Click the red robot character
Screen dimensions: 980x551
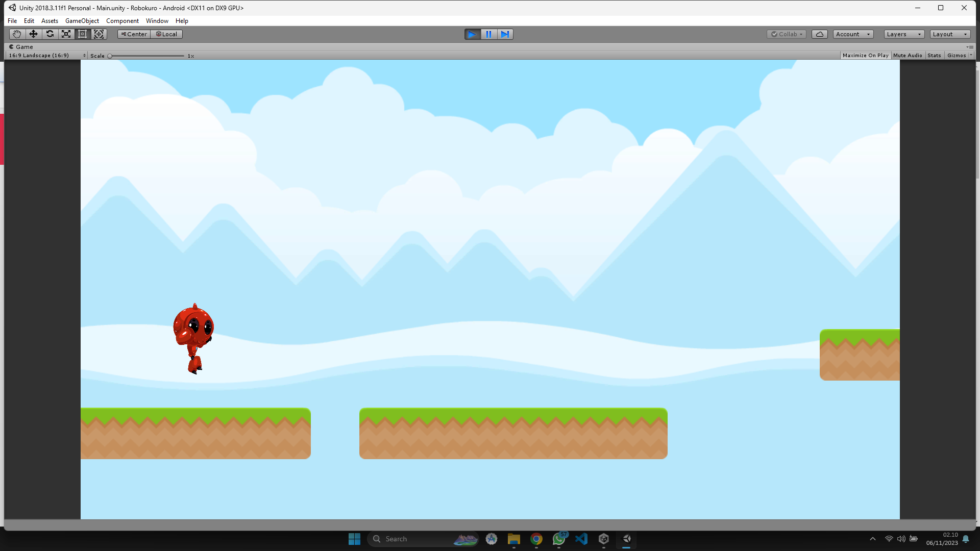193,339
